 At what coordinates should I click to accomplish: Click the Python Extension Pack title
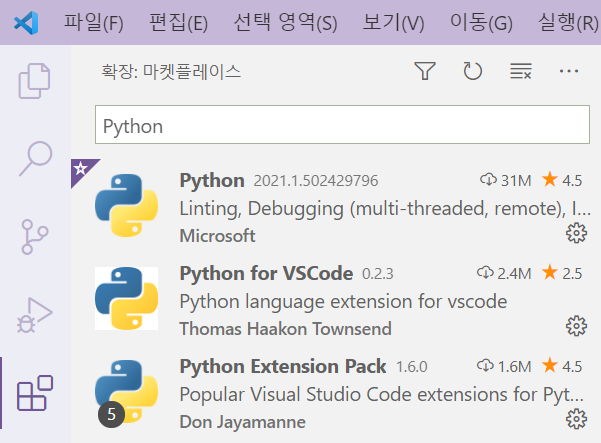283,367
